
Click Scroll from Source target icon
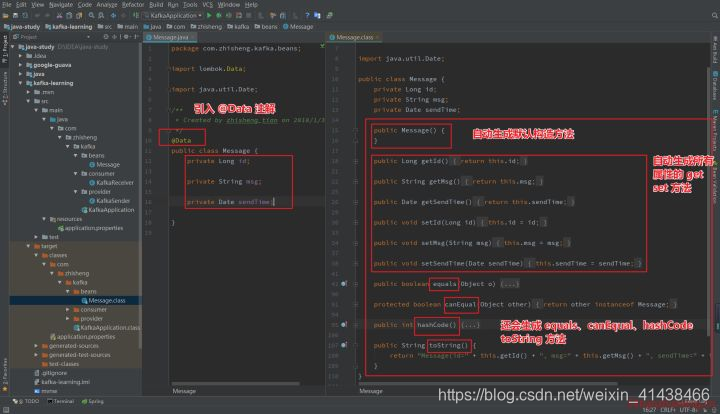pyautogui.click(x=106, y=37)
